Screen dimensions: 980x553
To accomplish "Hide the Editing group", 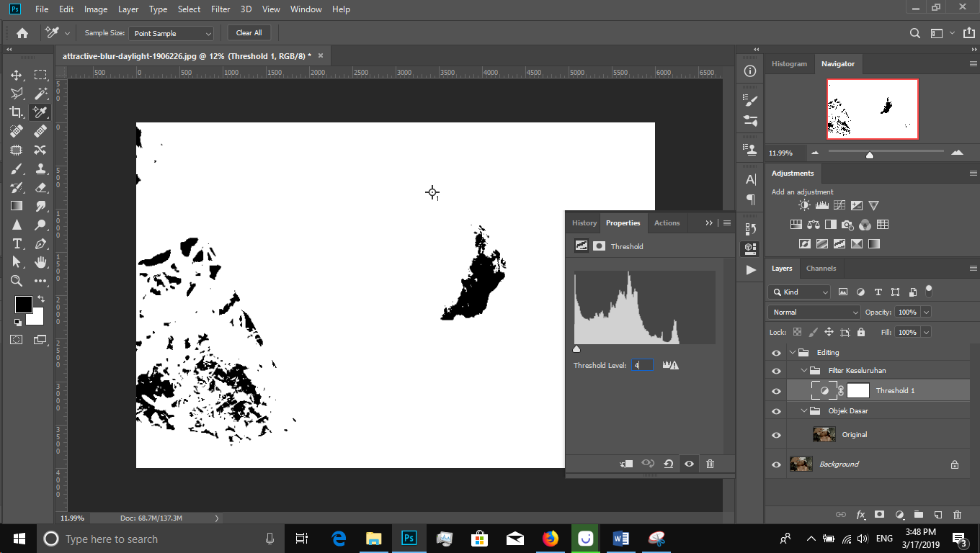I will pos(776,353).
